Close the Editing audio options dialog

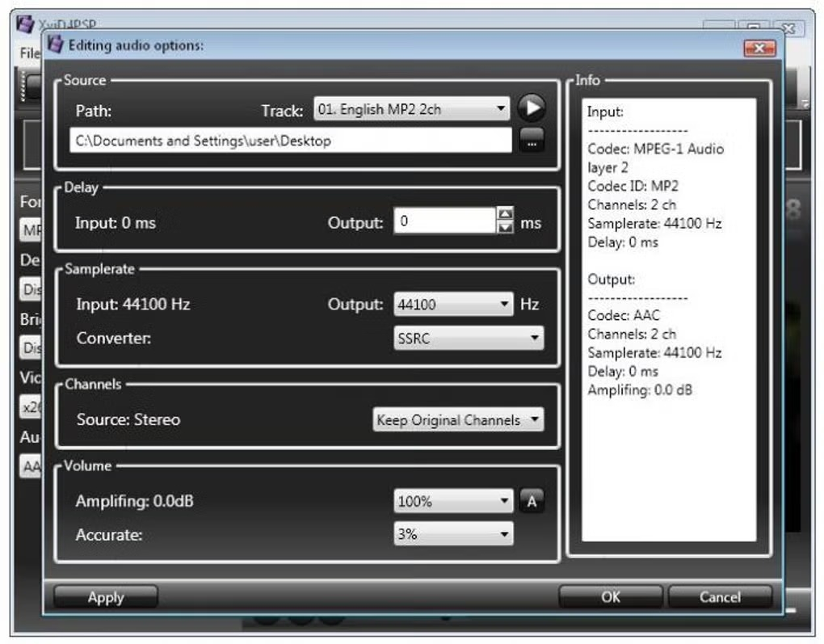(x=759, y=48)
